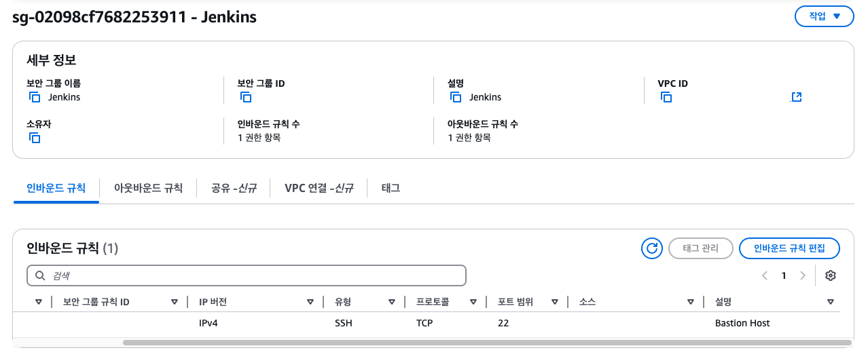This screenshot has width=868, height=363.
Task: Click 인바운드 규칙 편집 button
Action: [x=789, y=248]
